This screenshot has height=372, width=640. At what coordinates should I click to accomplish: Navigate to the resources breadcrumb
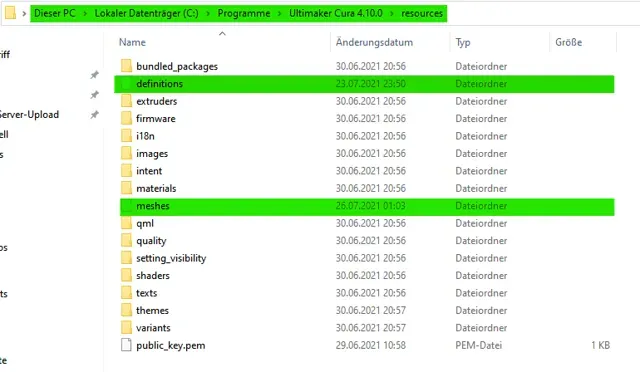(422, 13)
